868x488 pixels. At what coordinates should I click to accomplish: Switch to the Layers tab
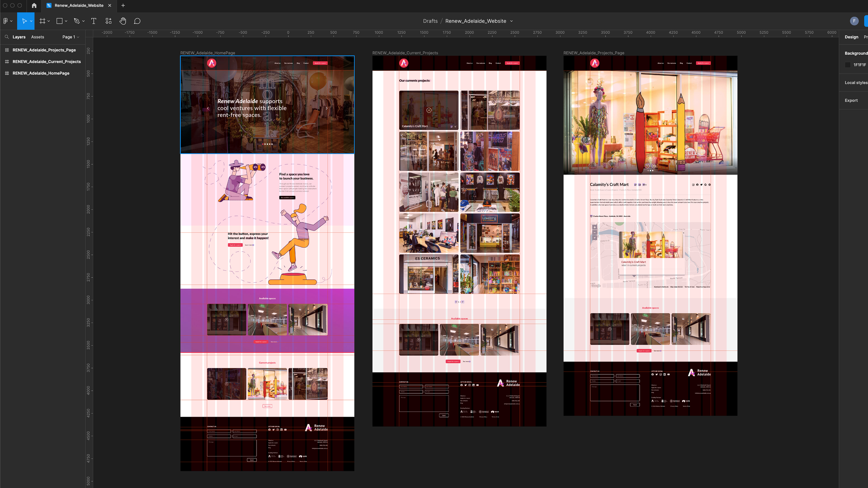(19, 37)
